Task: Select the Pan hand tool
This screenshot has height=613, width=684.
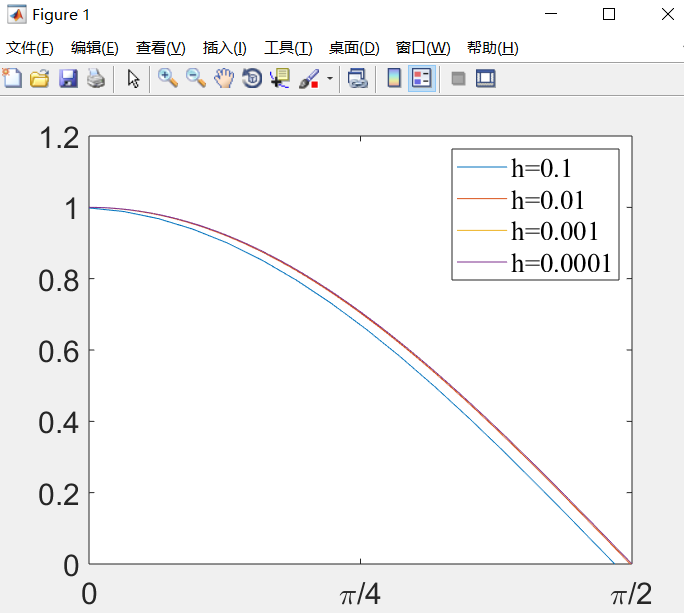Action: (x=224, y=79)
